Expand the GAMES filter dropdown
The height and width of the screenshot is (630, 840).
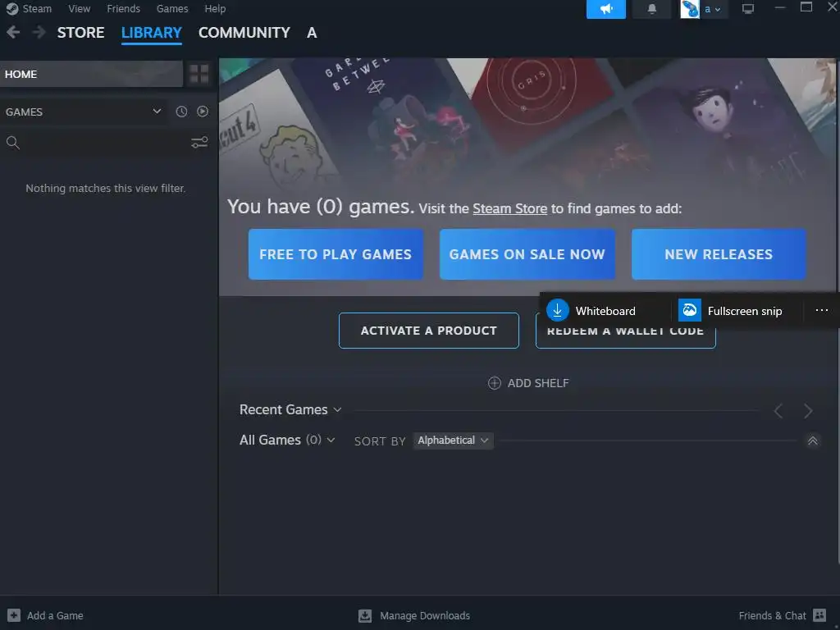click(157, 112)
